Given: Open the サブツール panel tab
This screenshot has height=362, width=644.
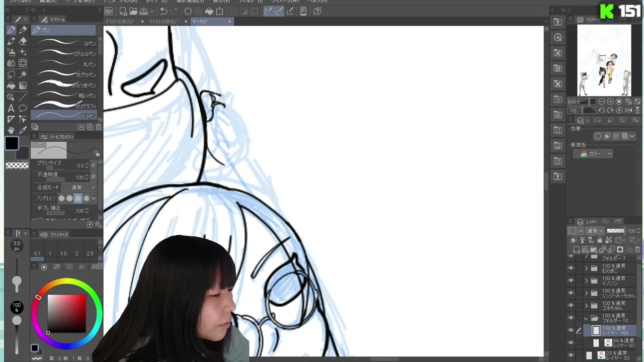Looking at the screenshot, I should point(54,20).
